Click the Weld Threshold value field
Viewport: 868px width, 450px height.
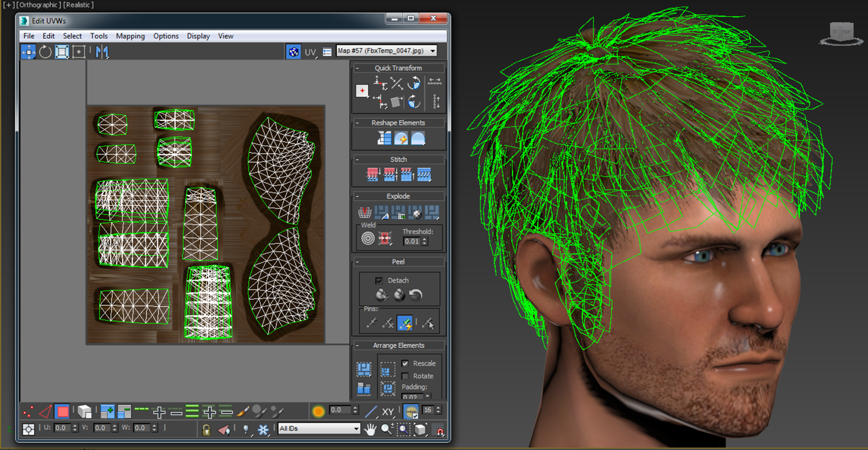pyautogui.click(x=412, y=242)
